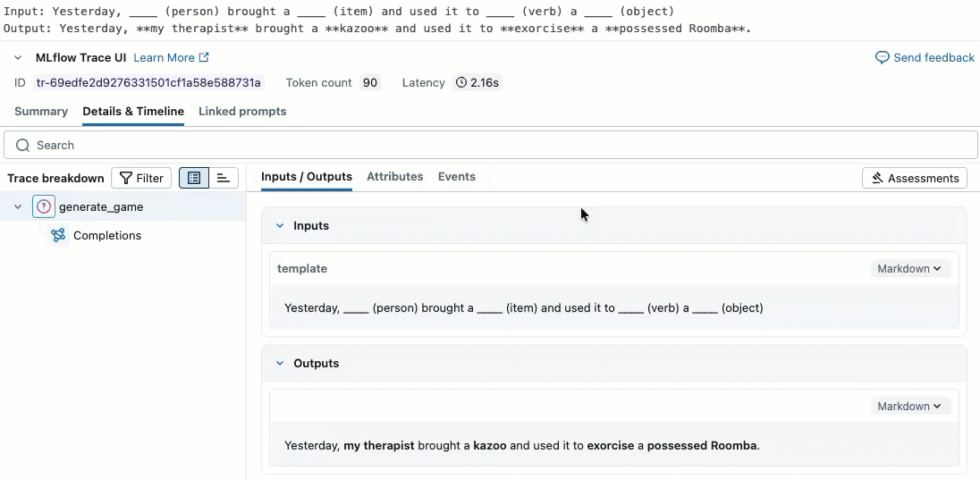Open template Markdown format dropdown
The height and width of the screenshot is (479, 980).
click(909, 268)
